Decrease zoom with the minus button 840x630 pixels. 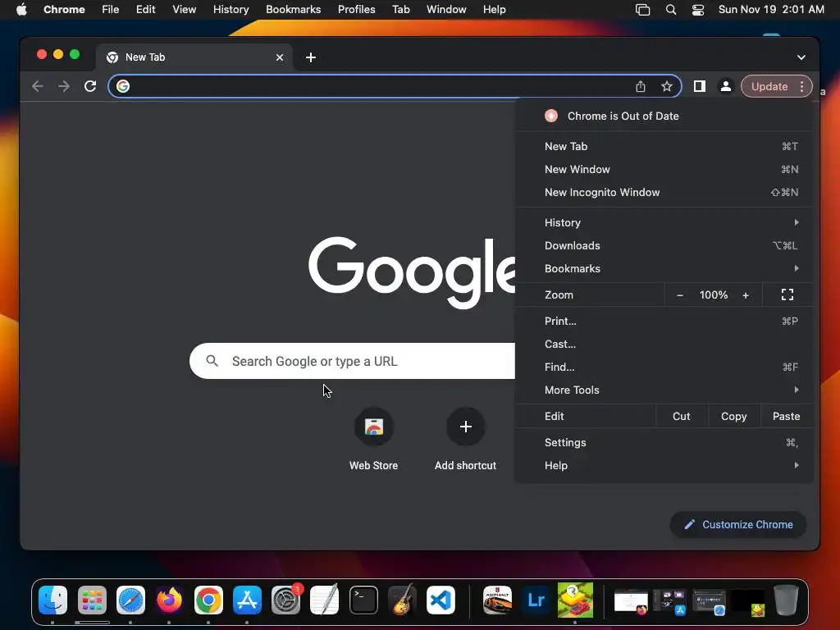coord(680,295)
